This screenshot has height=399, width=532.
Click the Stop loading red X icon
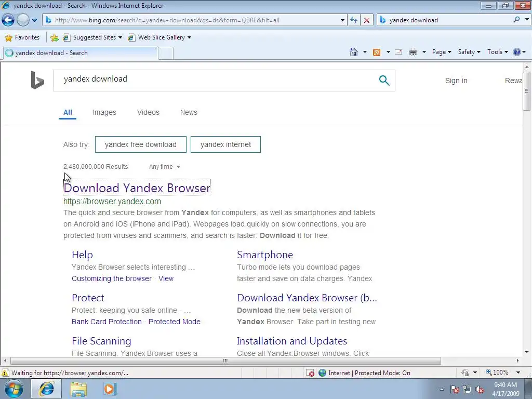367,20
